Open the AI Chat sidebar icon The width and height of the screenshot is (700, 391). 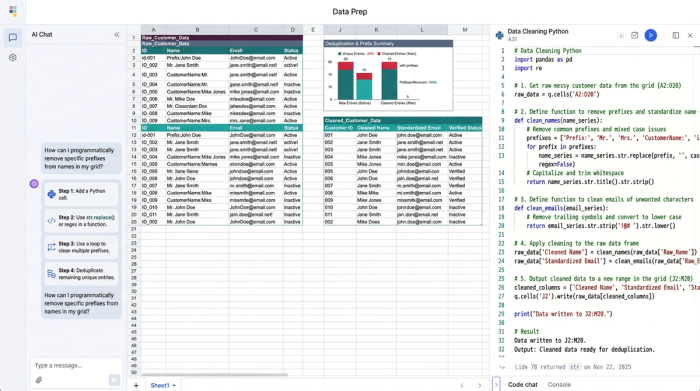click(x=12, y=37)
